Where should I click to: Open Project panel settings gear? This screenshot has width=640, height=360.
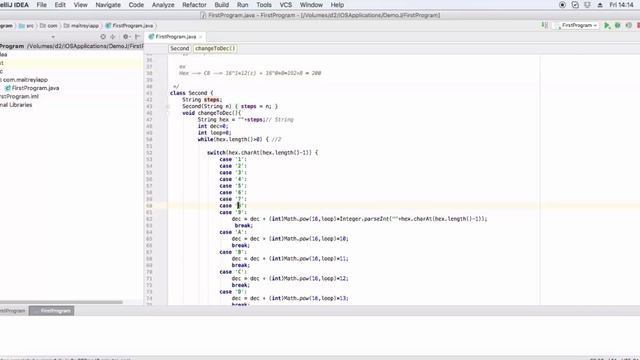126,37
